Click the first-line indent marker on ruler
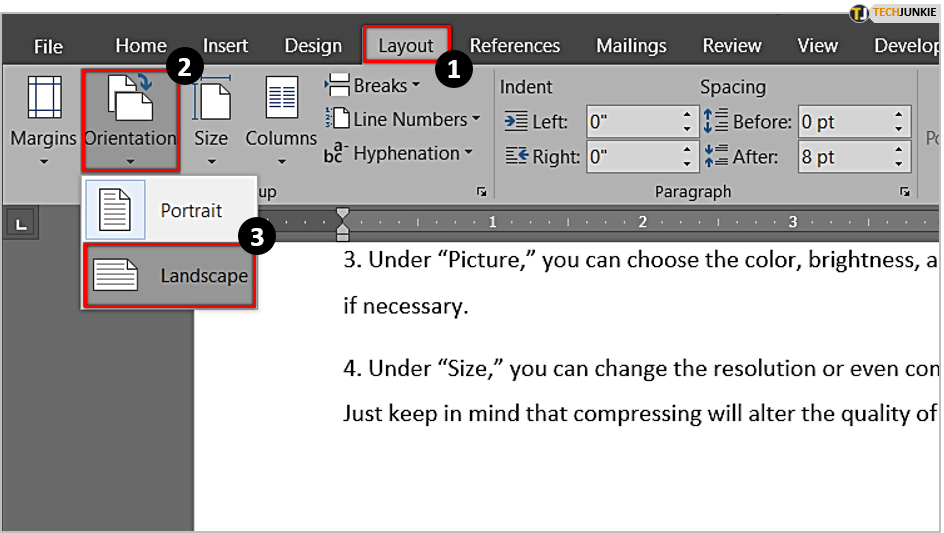This screenshot has width=944, height=533. coord(343,214)
